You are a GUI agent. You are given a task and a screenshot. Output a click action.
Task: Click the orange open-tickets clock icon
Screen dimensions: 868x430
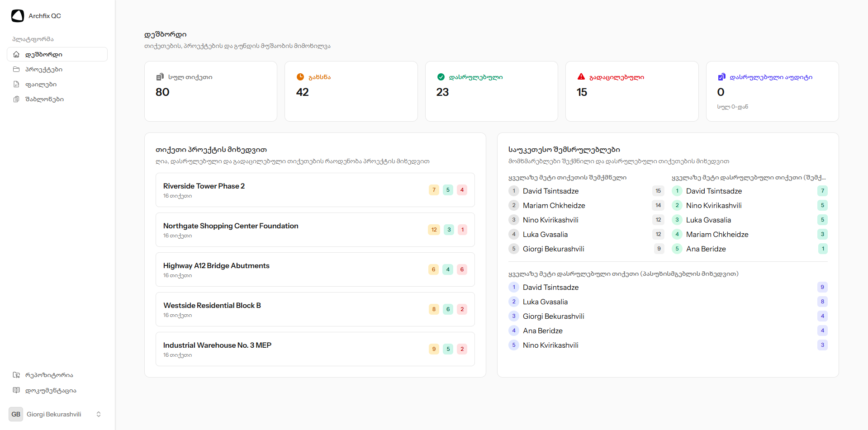tap(300, 77)
